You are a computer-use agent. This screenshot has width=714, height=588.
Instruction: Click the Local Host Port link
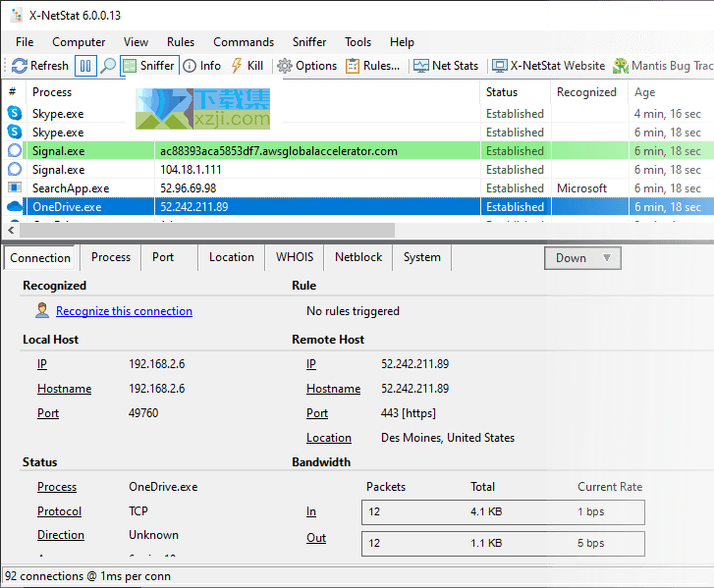click(x=48, y=413)
